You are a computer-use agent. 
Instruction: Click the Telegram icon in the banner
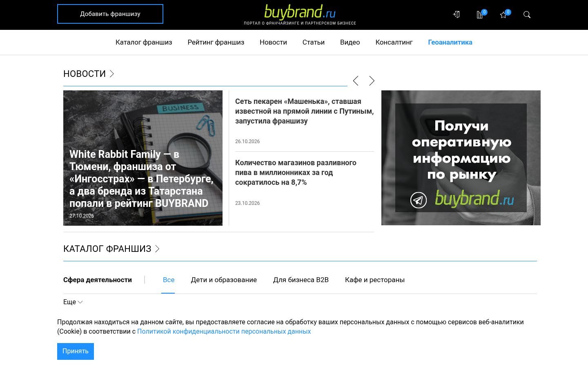point(419,200)
